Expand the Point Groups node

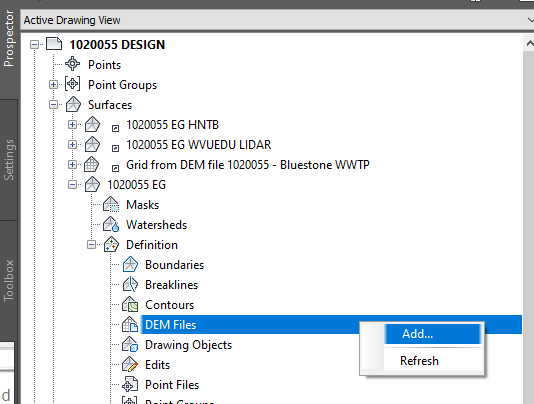coord(53,84)
